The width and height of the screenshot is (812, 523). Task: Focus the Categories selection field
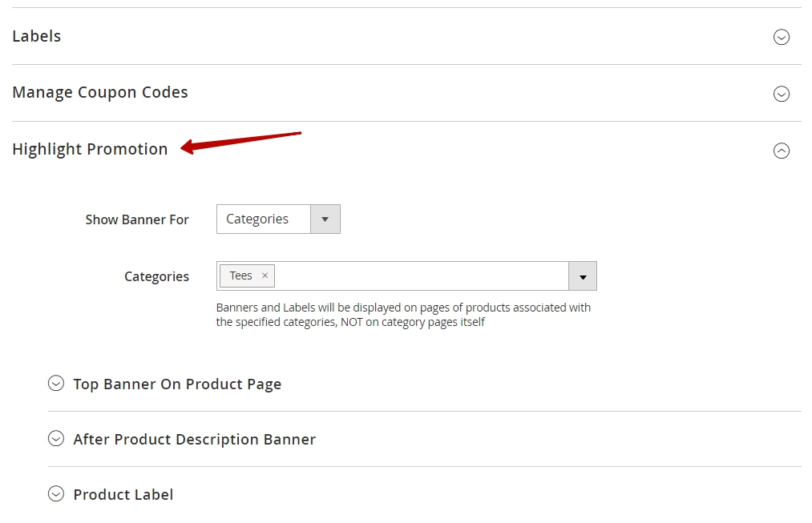406,276
